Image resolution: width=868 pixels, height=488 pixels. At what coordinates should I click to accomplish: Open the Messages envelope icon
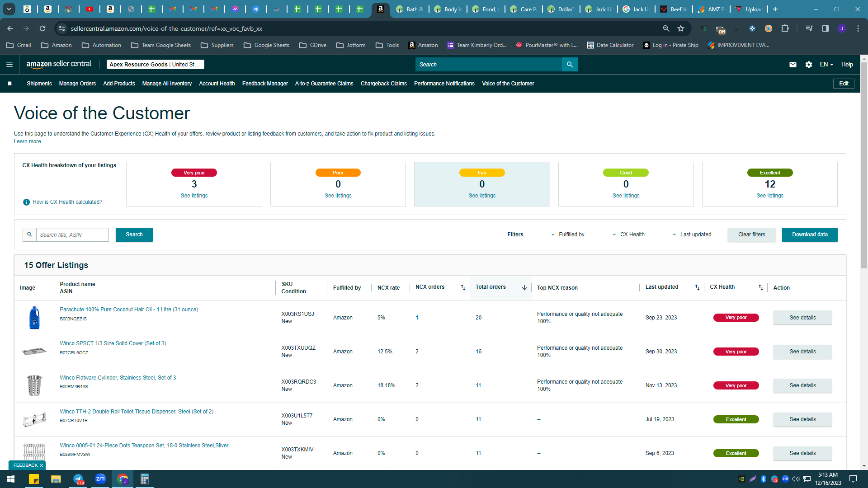793,65
